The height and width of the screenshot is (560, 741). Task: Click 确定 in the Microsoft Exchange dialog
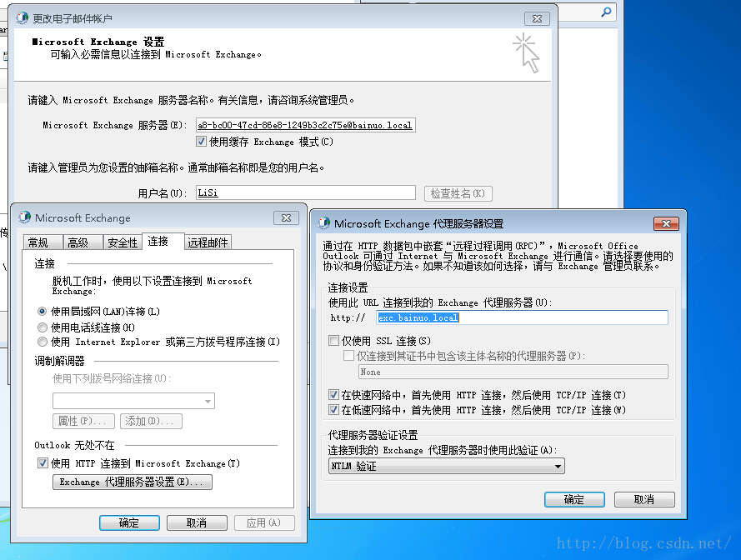click(129, 522)
